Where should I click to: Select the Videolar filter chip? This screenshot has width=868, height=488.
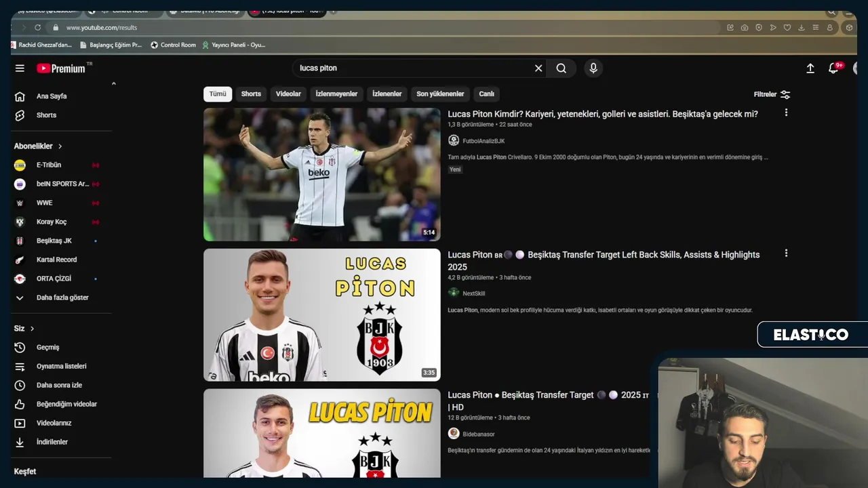(x=288, y=94)
